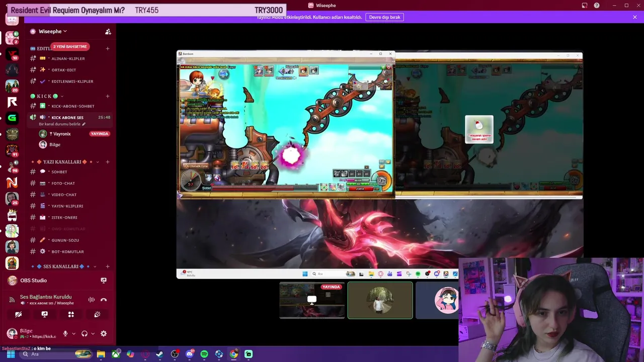Viewport: 644px width, 362px height.
Task: Dismiss the streamer mode banner with X
Action: click(x=635, y=17)
